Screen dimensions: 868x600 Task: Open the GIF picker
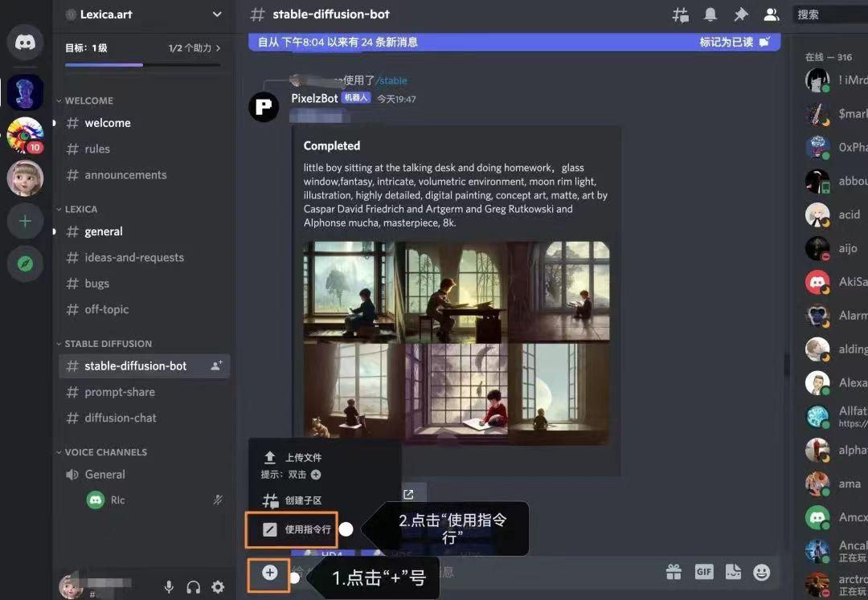click(703, 572)
